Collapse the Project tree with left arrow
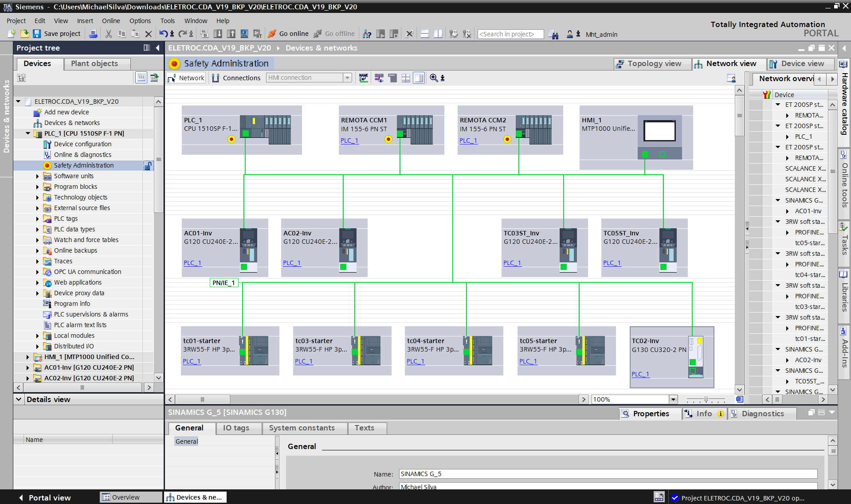Image resolution: width=851 pixels, height=504 pixels. (157, 48)
